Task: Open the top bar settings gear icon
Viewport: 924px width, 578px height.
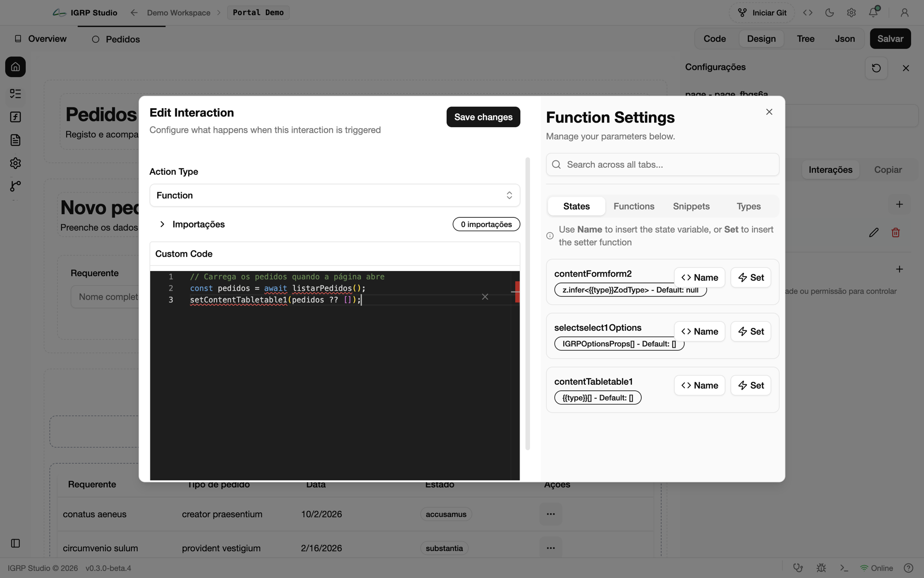Action: pos(851,12)
